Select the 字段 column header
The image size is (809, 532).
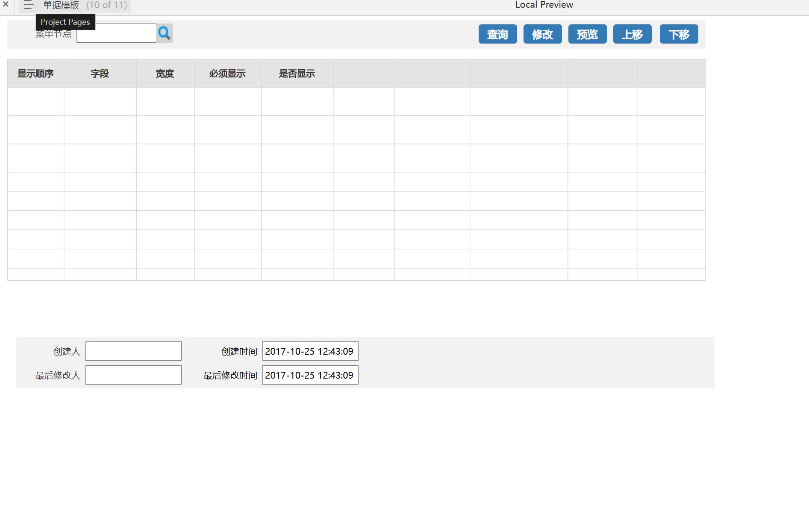(100, 73)
